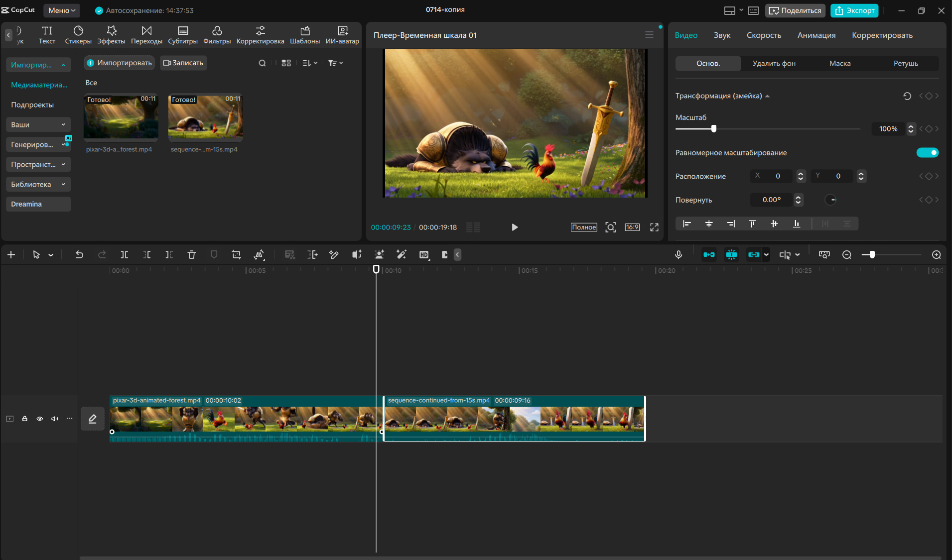The width and height of the screenshot is (952, 560).
Task: Expand the Ваши section
Action: pyautogui.click(x=38, y=125)
